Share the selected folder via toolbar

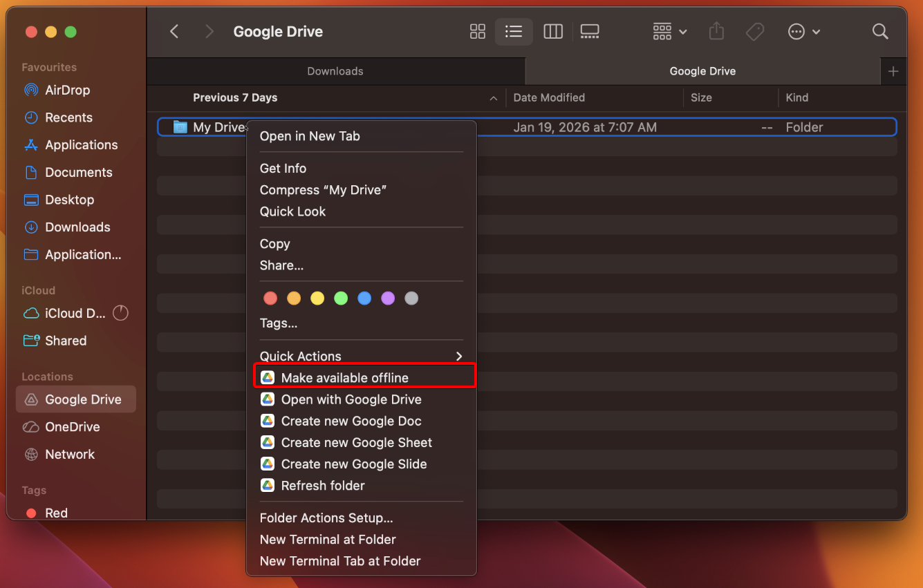click(716, 31)
